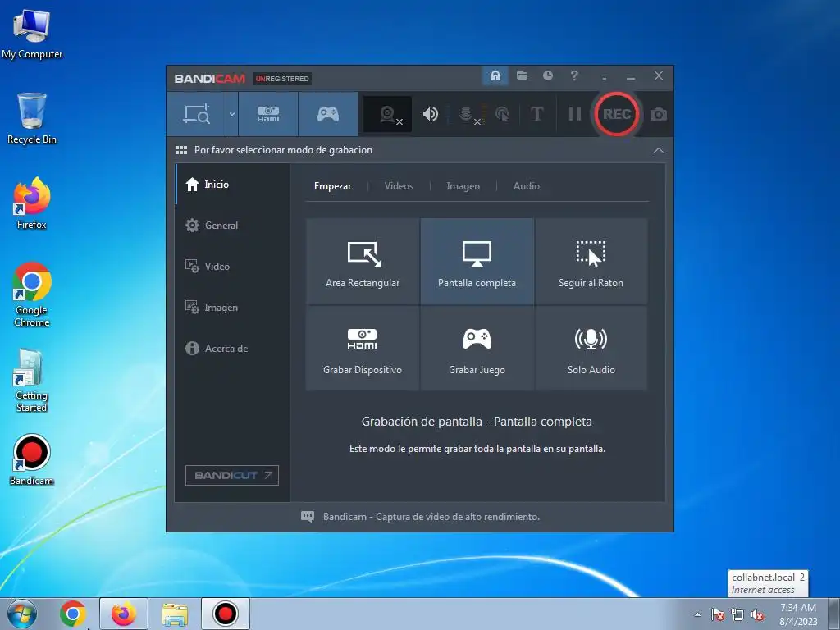Choose Seguir al Raton mode
This screenshot has height=630, width=840.
(591, 262)
